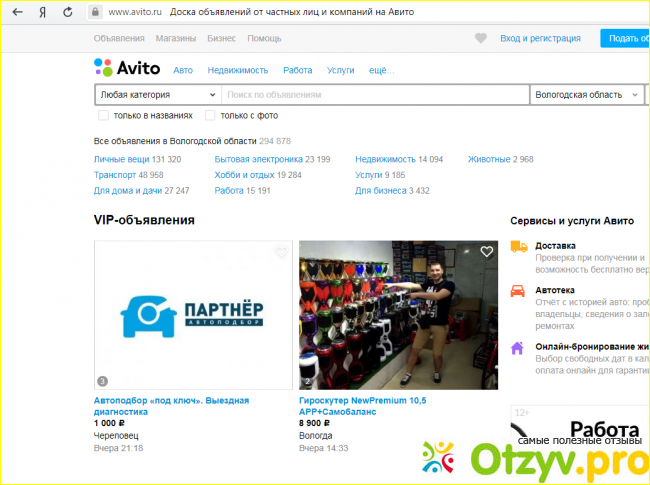Image resolution: width=650 pixels, height=485 pixels.
Task: Click the Автотека car icon
Action: [518, 292]
